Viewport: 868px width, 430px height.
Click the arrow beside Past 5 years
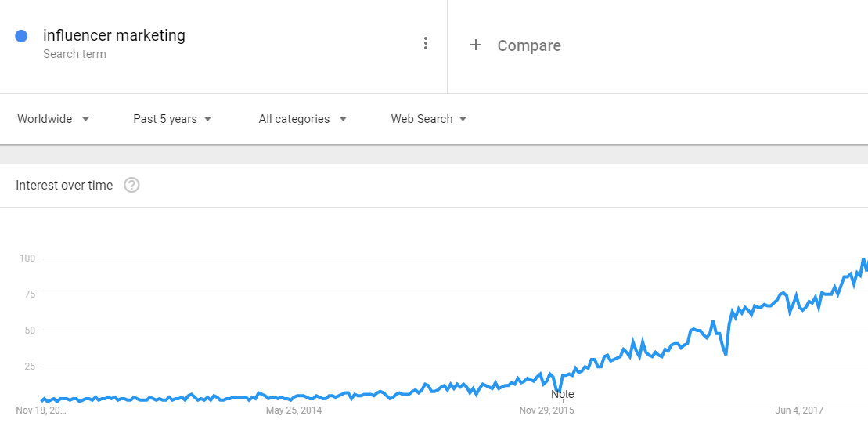click(207, 118)
